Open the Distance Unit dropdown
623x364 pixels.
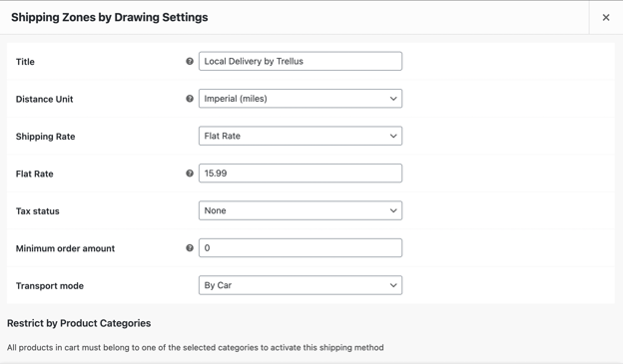pyautogui.click(x=301, y=99)
